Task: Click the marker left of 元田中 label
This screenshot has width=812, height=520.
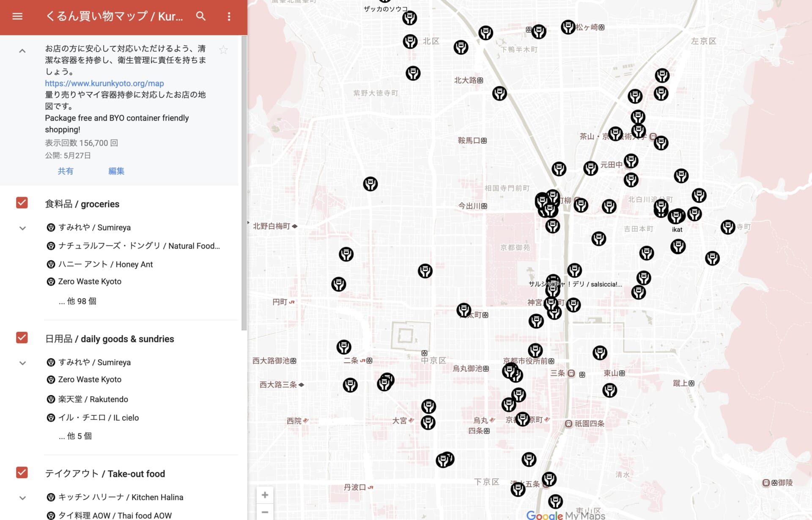Action: coord(590,168)
